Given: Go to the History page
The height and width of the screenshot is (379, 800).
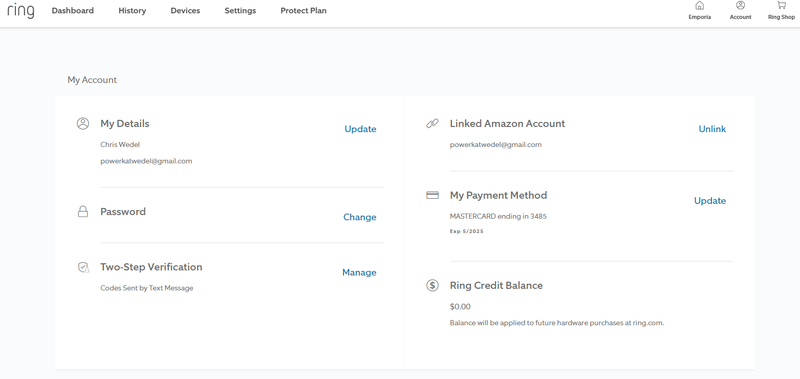Looking at the screenshot, I should [x=132, y=11].
